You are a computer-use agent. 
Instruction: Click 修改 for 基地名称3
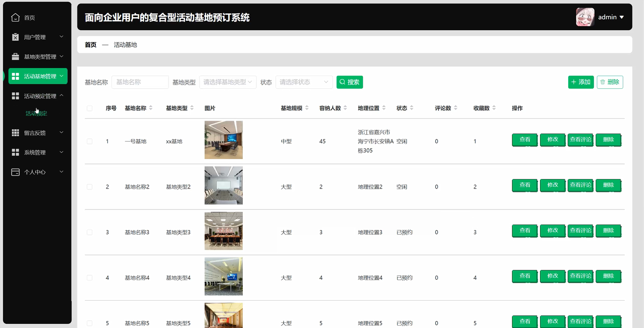(553, 231)
